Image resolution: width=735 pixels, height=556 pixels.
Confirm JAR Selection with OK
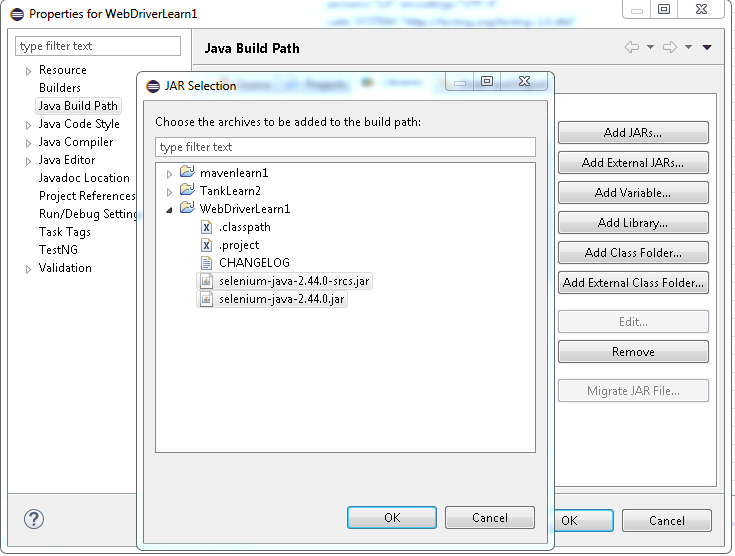[x=392, y=518]
